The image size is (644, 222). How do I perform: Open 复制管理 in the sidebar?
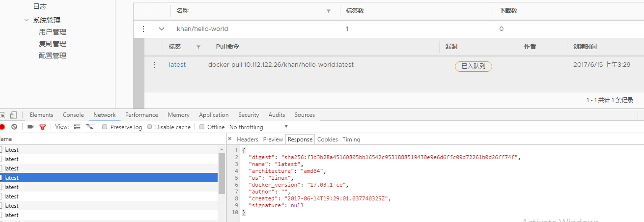(x=53, y=44)
